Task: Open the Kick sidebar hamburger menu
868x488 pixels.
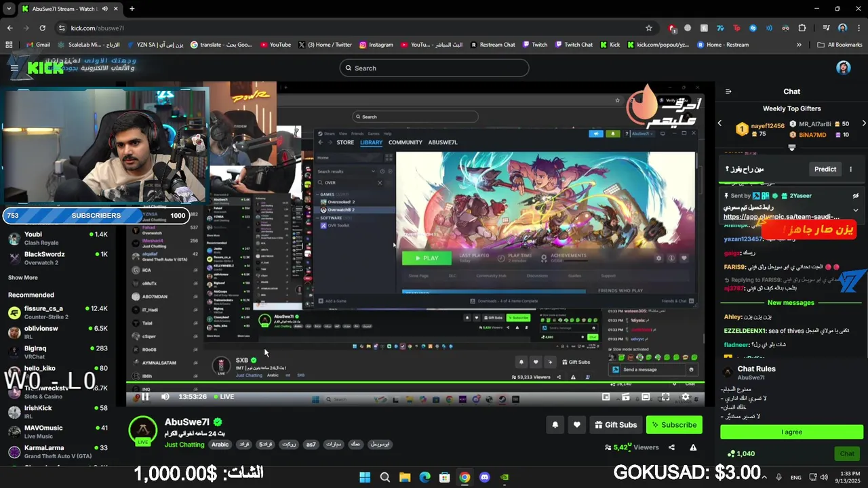Action: 14,68
